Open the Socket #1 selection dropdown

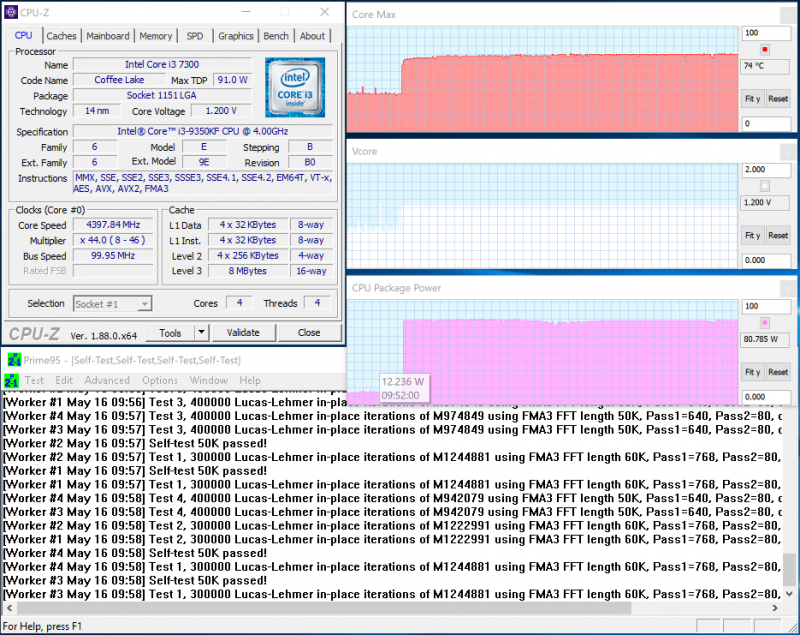click(112, 304)
